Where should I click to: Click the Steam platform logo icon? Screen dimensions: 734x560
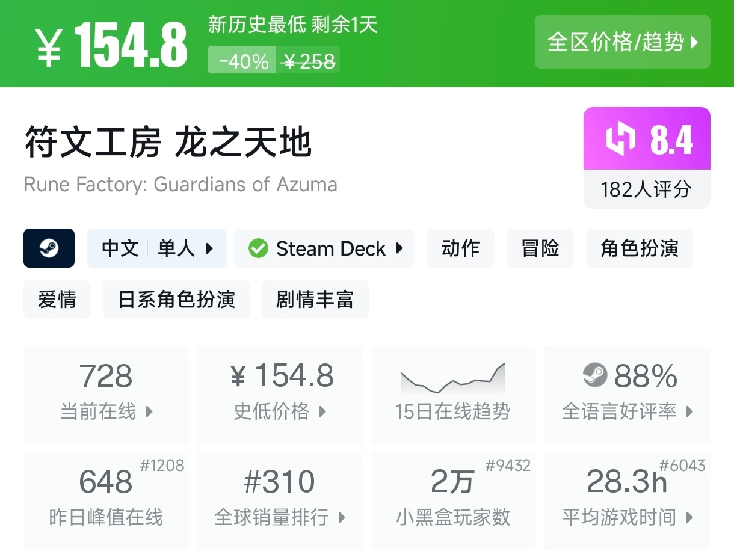[x=49, y=248]
